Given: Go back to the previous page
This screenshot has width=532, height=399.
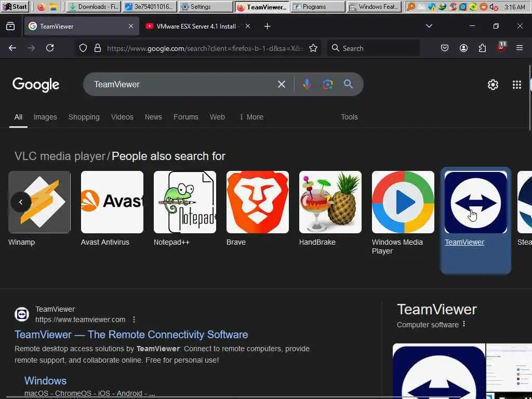Looking at the screenshot, I should pos(12,48).
